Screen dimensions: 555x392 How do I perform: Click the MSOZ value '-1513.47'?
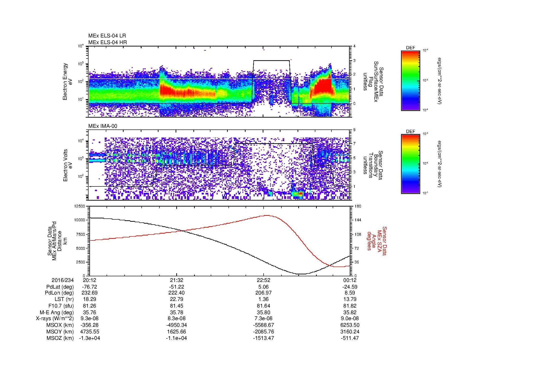tap(263, 338)
